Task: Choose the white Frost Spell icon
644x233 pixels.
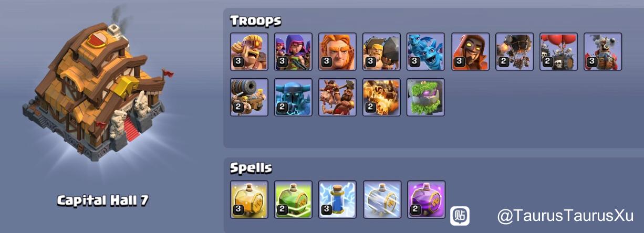Action: pos(382,199)
